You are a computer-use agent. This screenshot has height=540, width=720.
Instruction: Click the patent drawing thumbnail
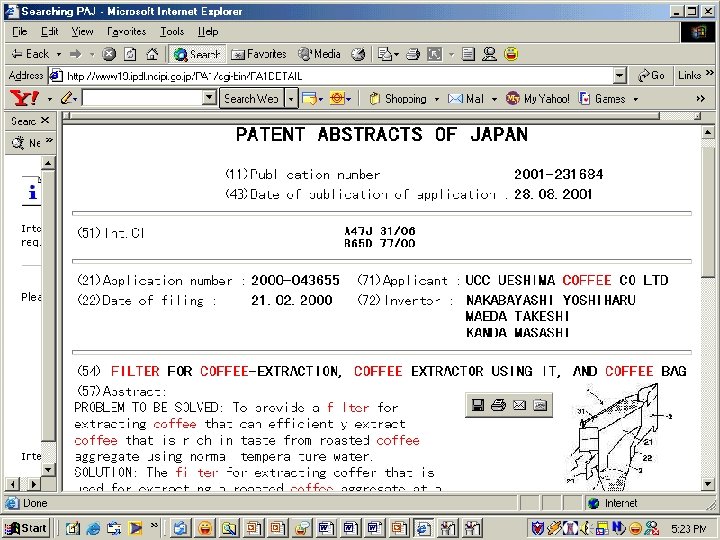pyautogui.click(x=618, y=437)
